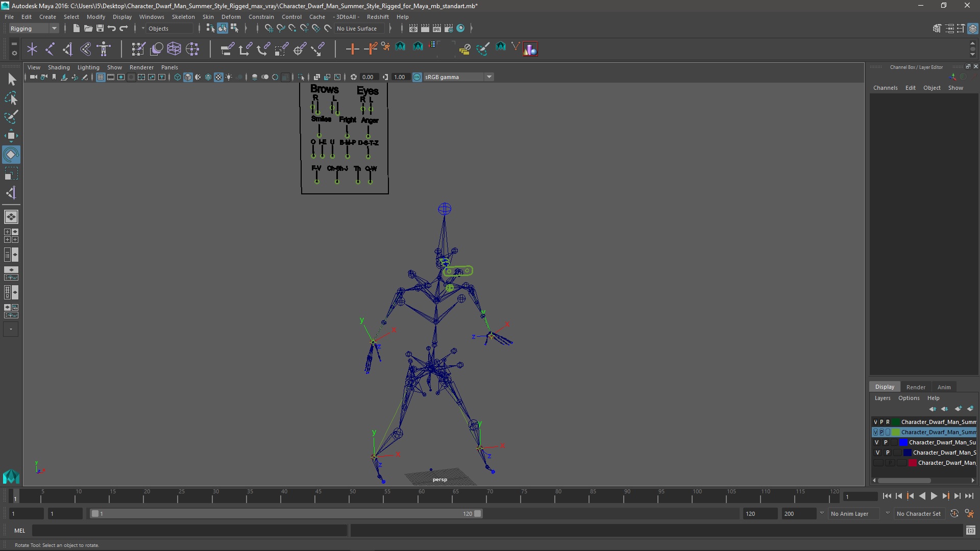The image size is (980, 551).
Task: Click the Channels menu in the Channel Box
Action: [885, 88]
